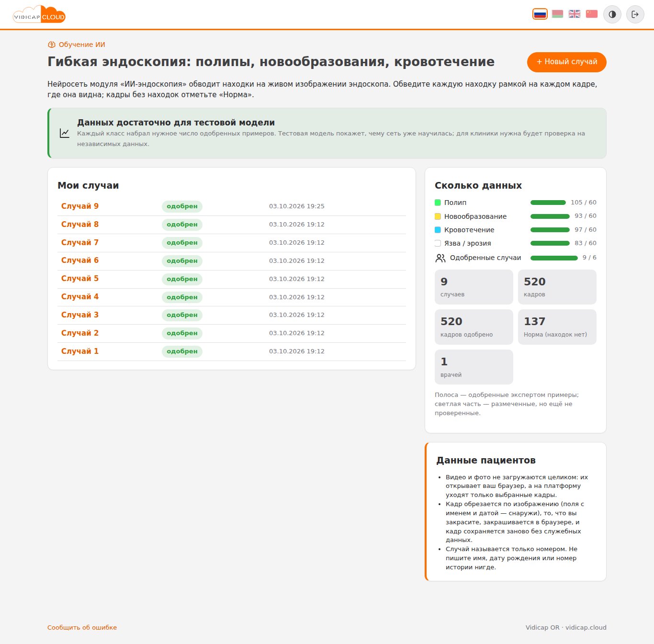Switch language to Belarusian flag

(x=557, y=14)
